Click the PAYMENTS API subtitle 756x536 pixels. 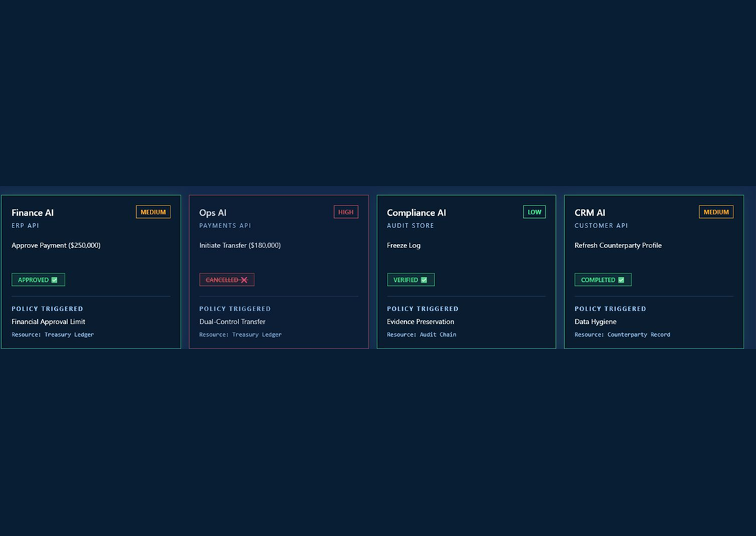coord(225,225)
